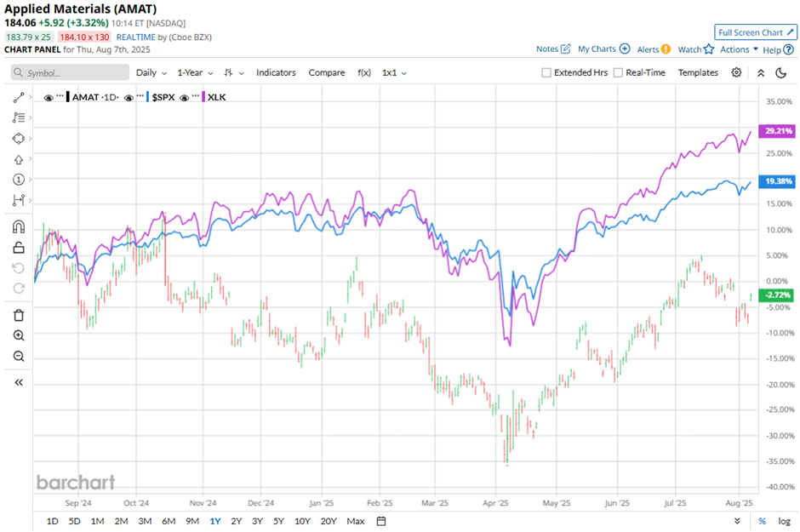
Task: Select the 5Y time range
Action: click(278, 521)
